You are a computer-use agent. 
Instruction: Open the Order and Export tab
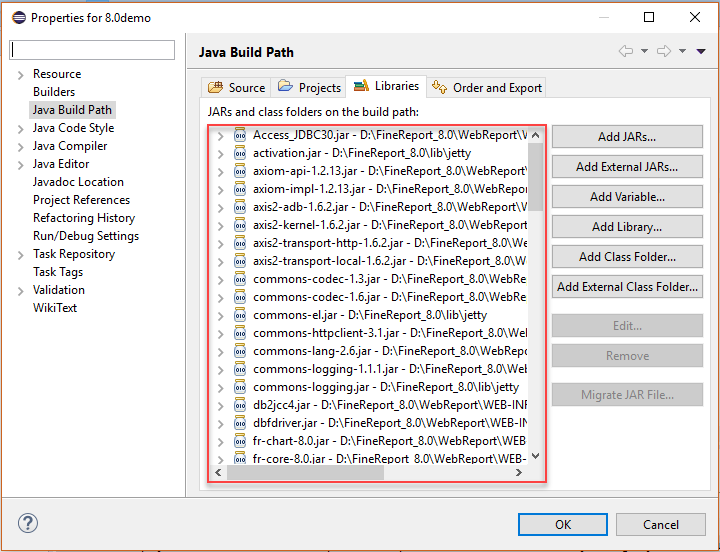(x=487, y=87)
